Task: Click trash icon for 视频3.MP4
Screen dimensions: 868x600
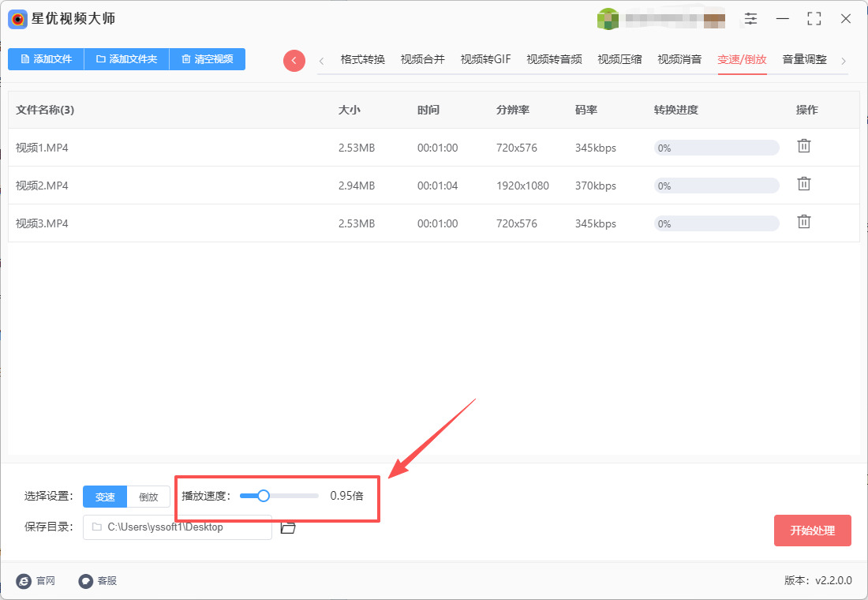Action: 803,222
